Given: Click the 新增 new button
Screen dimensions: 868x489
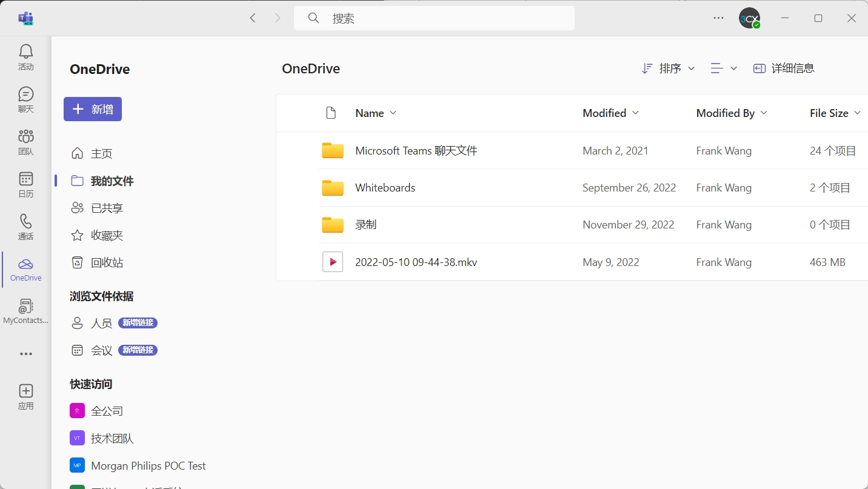Looking at the screenshot, I should click(x=93, y=109).
